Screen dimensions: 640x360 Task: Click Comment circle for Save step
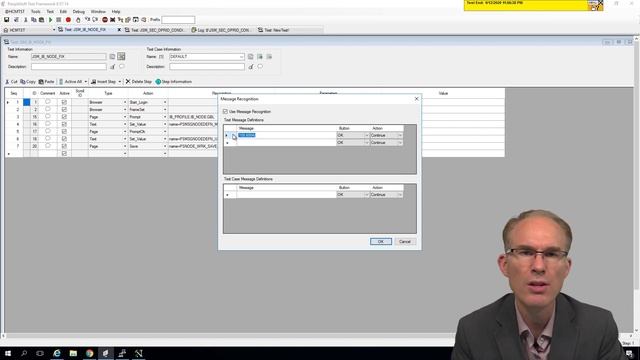click(x=48, y=146)
